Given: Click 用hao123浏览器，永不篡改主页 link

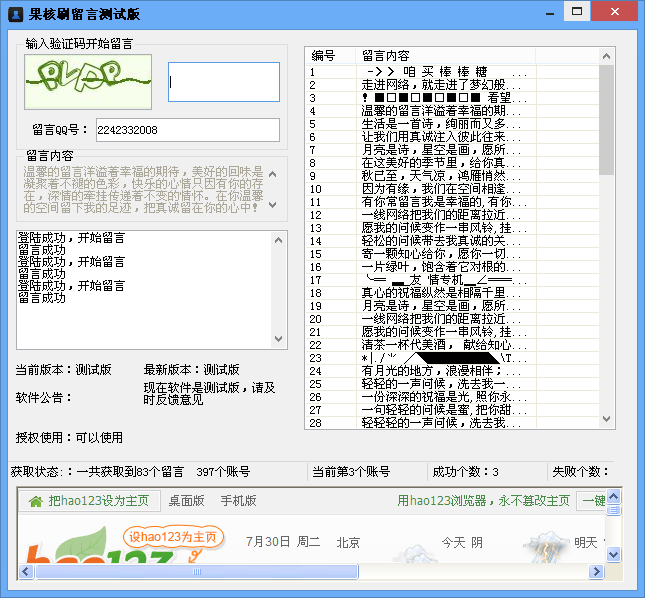Looking at the screenshot, I should click(483, 501).
